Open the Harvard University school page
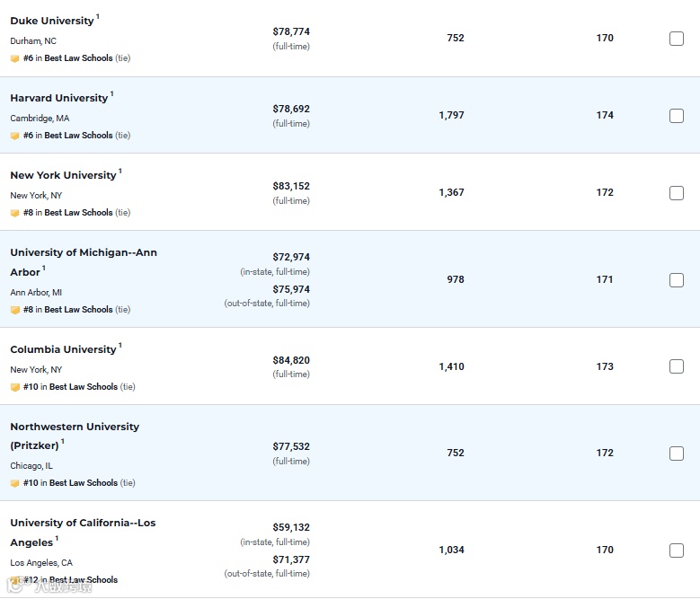 click(x=59, y=98)
